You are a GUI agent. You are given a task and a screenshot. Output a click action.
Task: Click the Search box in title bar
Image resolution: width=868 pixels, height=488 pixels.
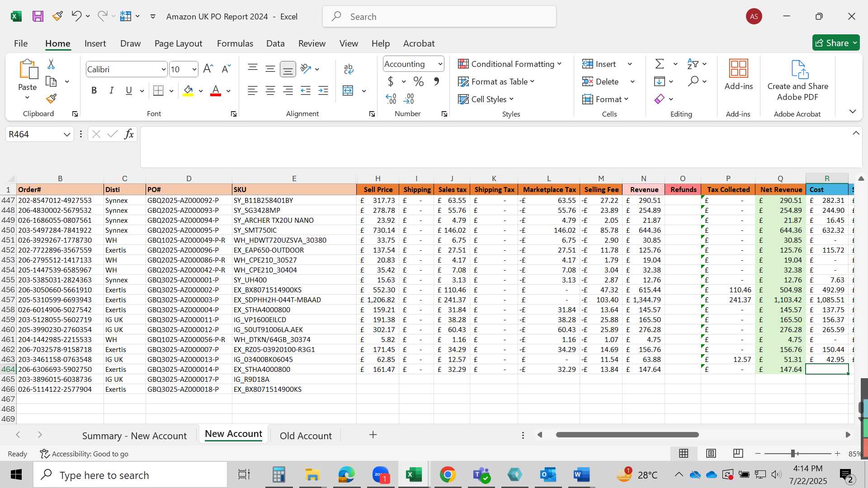439,17
